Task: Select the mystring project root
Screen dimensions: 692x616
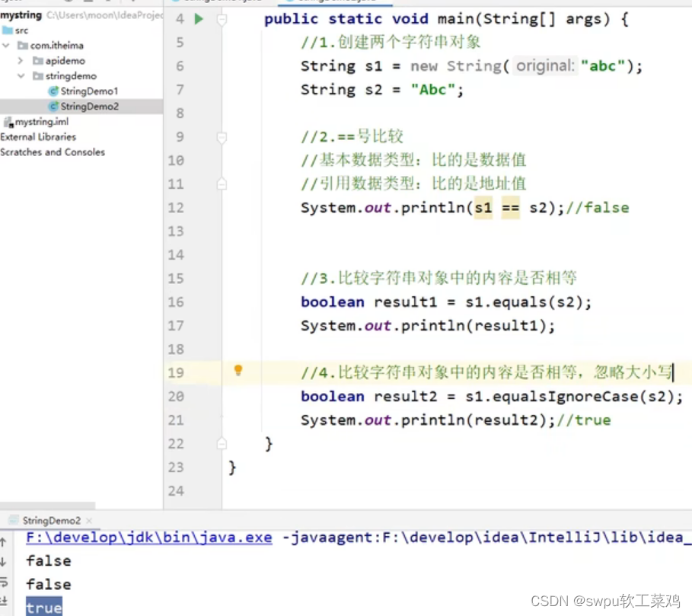Action: point(21,15)
